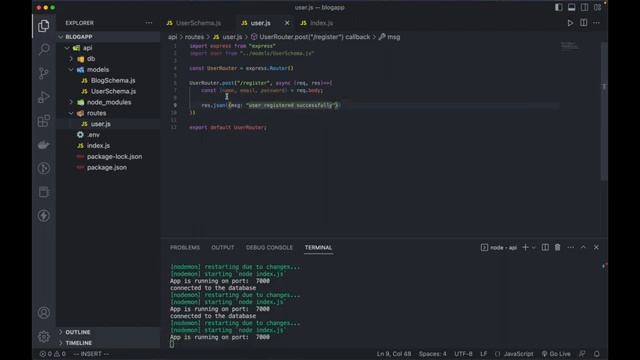This screenshot has height=360, width=640.
Task: Select the TERMINAL panel tab
Action: pyautogui.click(x=318, y=247)
